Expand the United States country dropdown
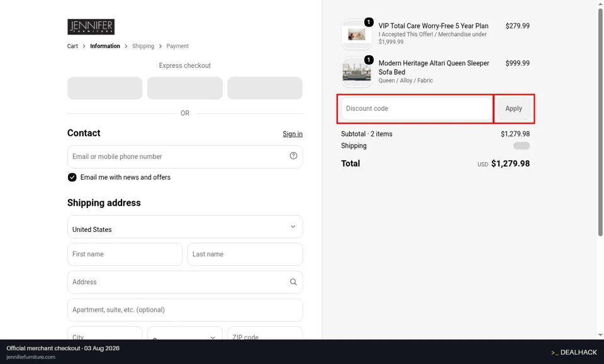The height and width of the screenshot is (364, 604). click(x=185, y=226)
